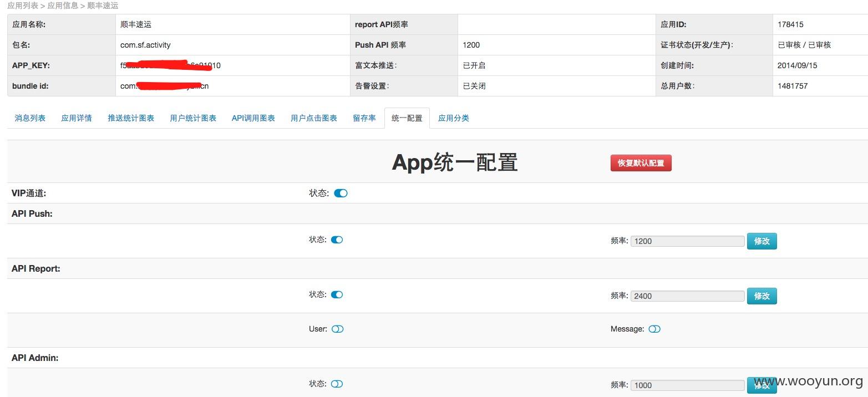Go to the 用户统计图表 tab
Image resolution: width=868 pixels, height=397 pixels.
(193, 118)
